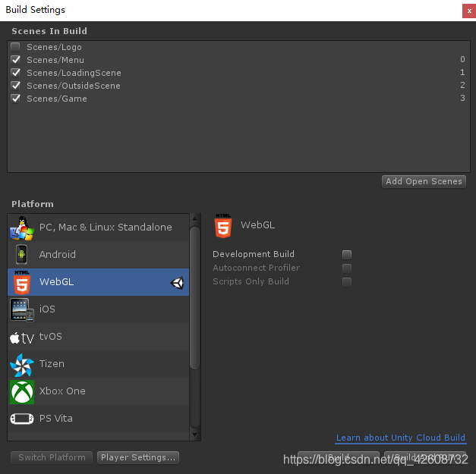This screenshot has width=476, height=474.
Task: Click the Apple tv icon for tvOS
Action: [x=22, y=337]
